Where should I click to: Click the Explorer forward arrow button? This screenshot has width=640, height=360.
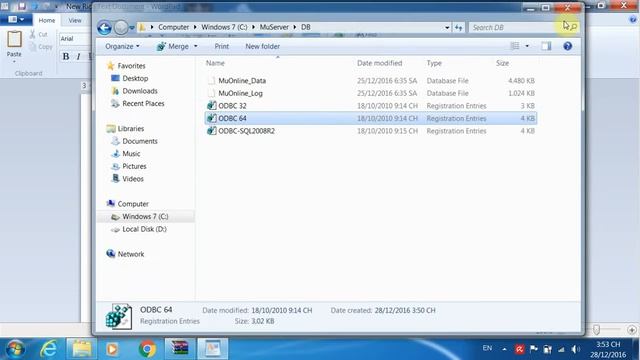121,28
